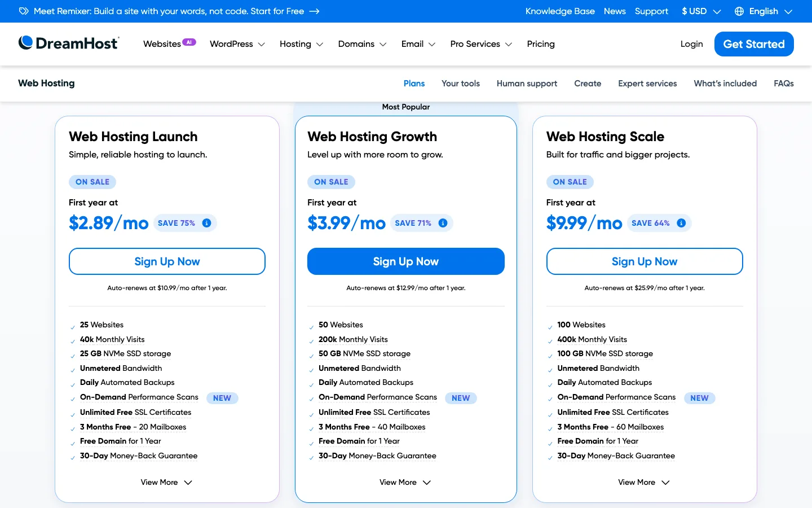The width and height of the screenshot is (812, 508).
Task: Jump to the FAQs section
Action: [784, 84]
